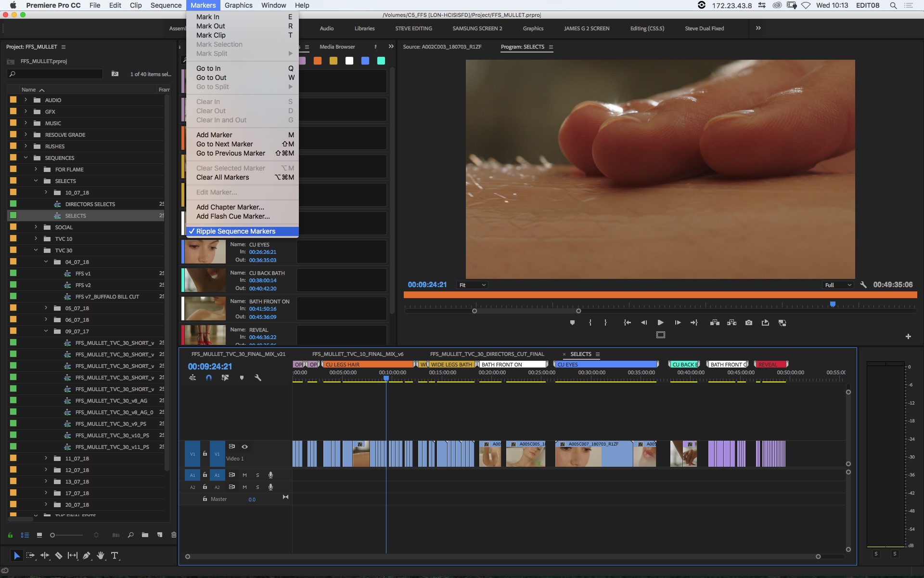The height and width of the screenshot is (578, 924).
Task: Add a marker in Program monitor
Action: (572, 323)
